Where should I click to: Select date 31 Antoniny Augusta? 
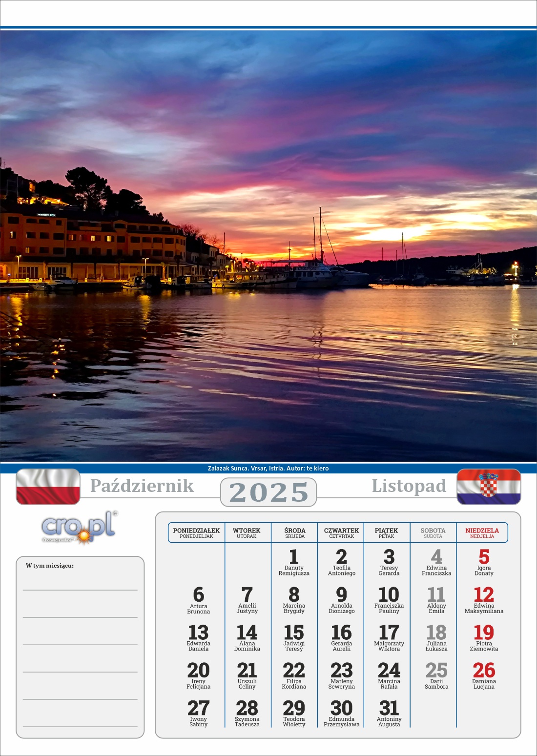389,714
